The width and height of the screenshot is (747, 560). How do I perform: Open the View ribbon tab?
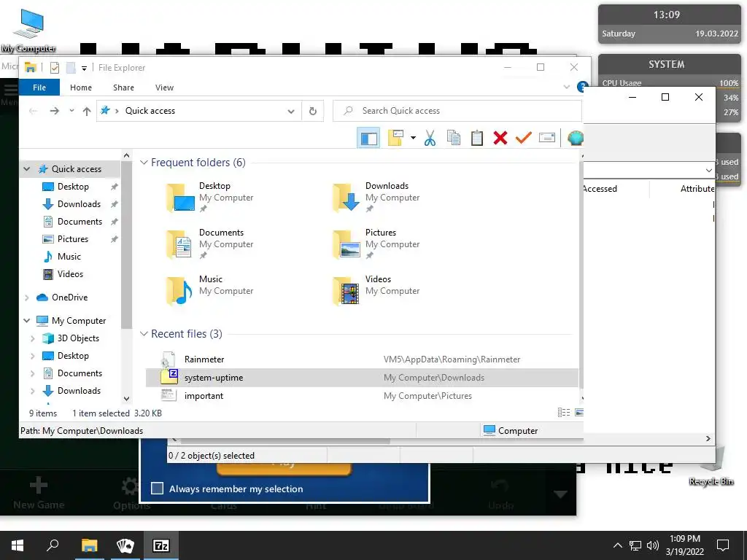click(x=164, y=87)
